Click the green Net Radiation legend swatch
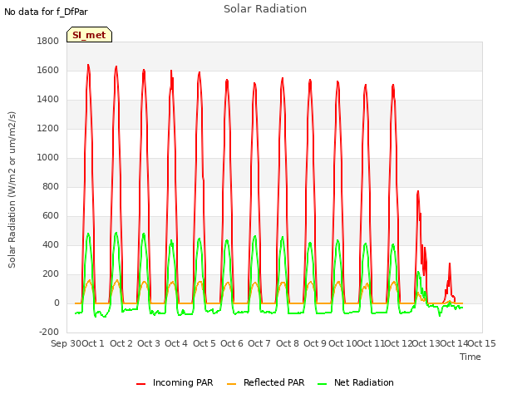The width and height of the screenshot is (532, 399). (322, 384)
